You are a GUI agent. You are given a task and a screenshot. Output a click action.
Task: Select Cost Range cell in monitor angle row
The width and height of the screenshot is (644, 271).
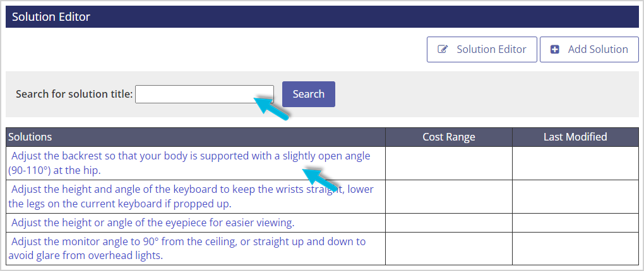(x=449, y=248)
